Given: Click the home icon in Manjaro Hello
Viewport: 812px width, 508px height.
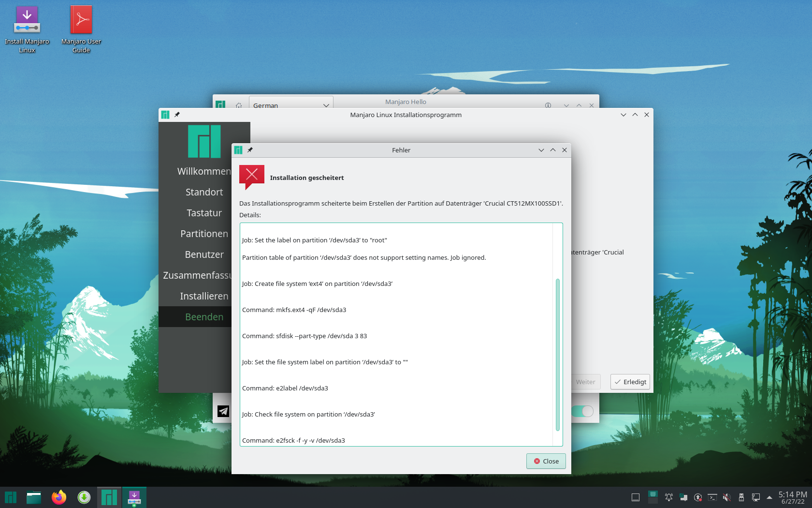Looking at the screenshot, I should click(x=239, y=105).
